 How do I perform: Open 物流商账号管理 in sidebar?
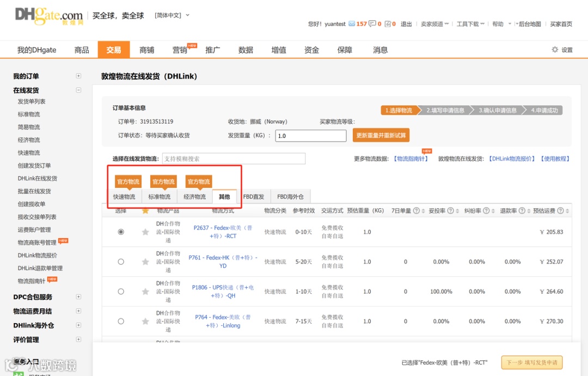(x=37, y=242)
